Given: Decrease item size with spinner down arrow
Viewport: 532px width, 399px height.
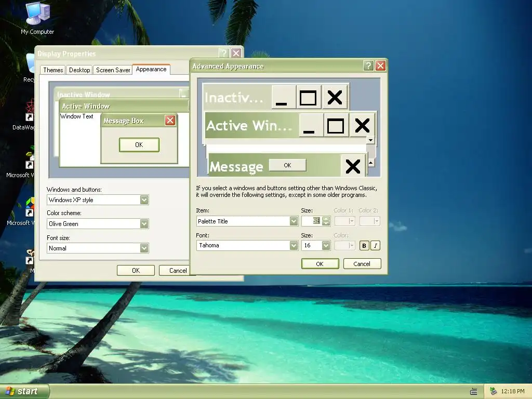Looking at the screenshot, I should (x=326, y=223).
